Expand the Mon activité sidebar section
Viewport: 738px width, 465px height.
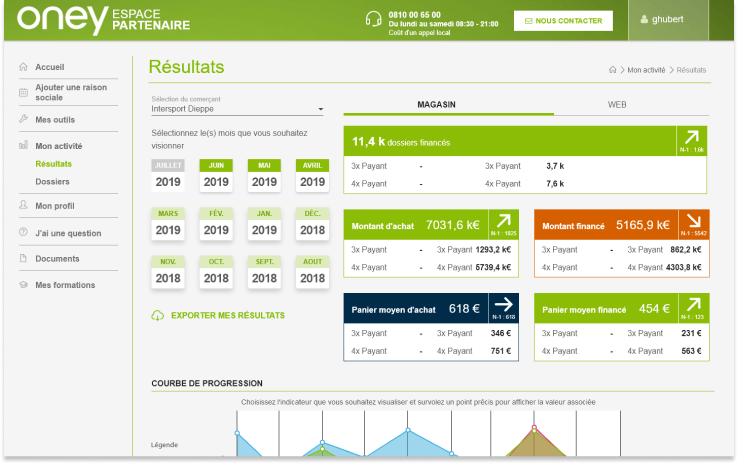(x=58, y=145)
